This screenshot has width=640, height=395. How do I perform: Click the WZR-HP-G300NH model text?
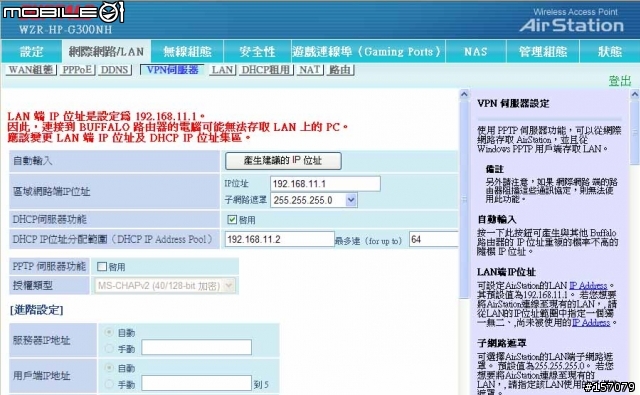coord(65,30)
